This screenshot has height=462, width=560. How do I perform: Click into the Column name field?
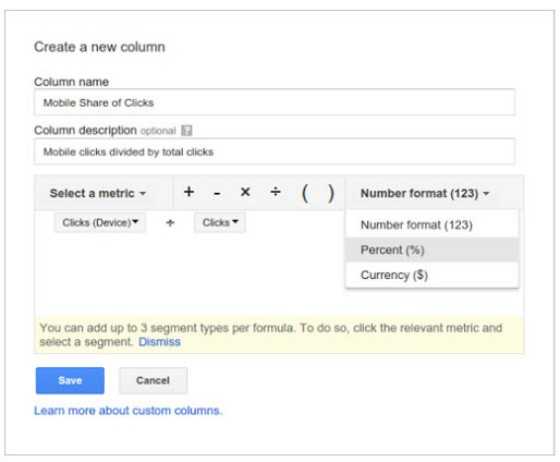(274, 102)
